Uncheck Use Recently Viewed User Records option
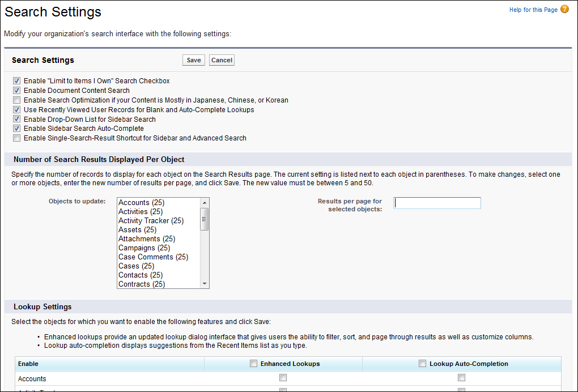Image resolution: width=578 pixels, height=392 pixels. click(17, 110)
